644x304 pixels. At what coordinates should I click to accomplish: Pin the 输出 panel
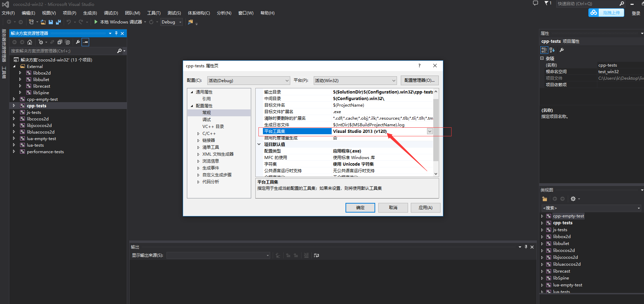click(526, 247)
